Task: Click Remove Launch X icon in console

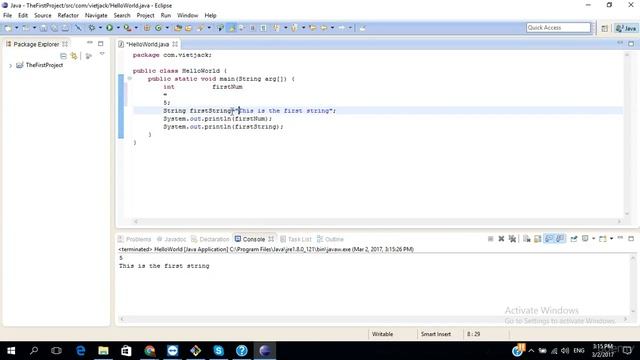Action: coord(501,239)
